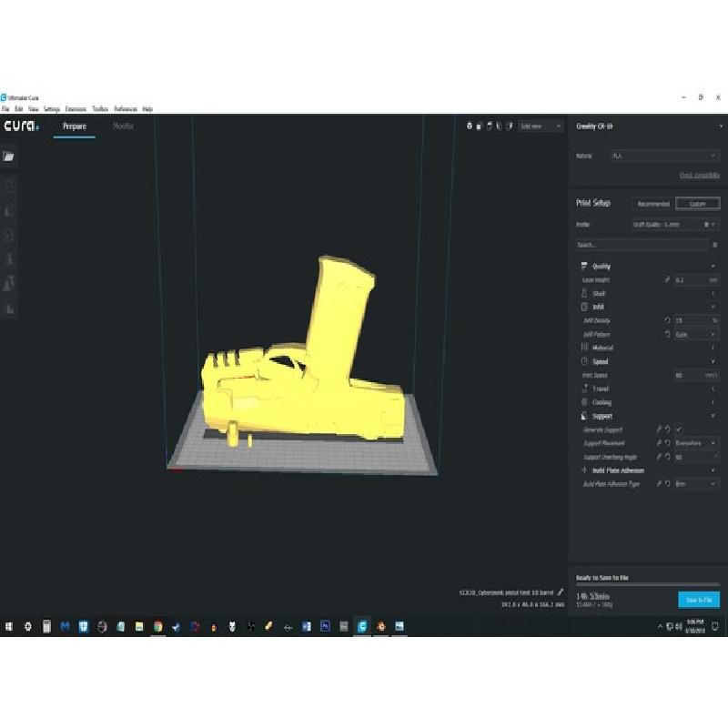Toggle the Generate Support checkbox
This screenshot has width=728, height=728.
[x=679, y=430]
